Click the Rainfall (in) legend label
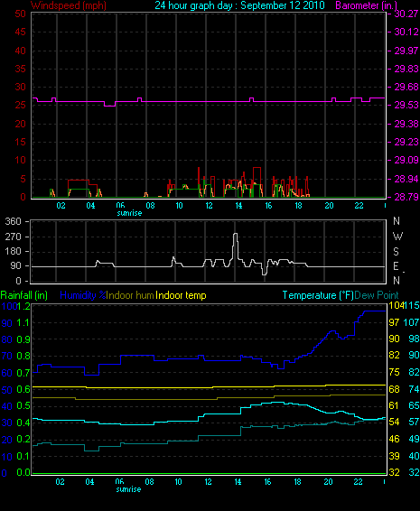The height and width of the screenshot is (511, 420). (24, 295)
